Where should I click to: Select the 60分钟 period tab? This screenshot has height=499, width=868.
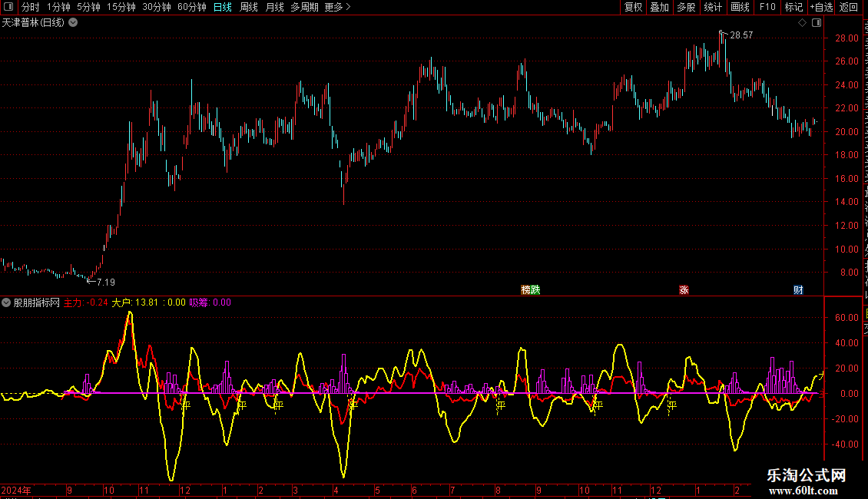[x=191, y=7]
